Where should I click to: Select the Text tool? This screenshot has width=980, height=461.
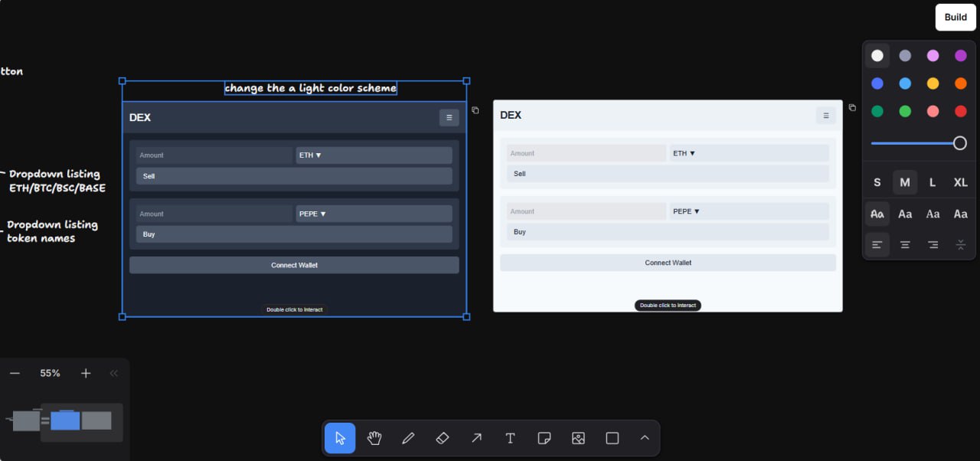coord(510,438)
